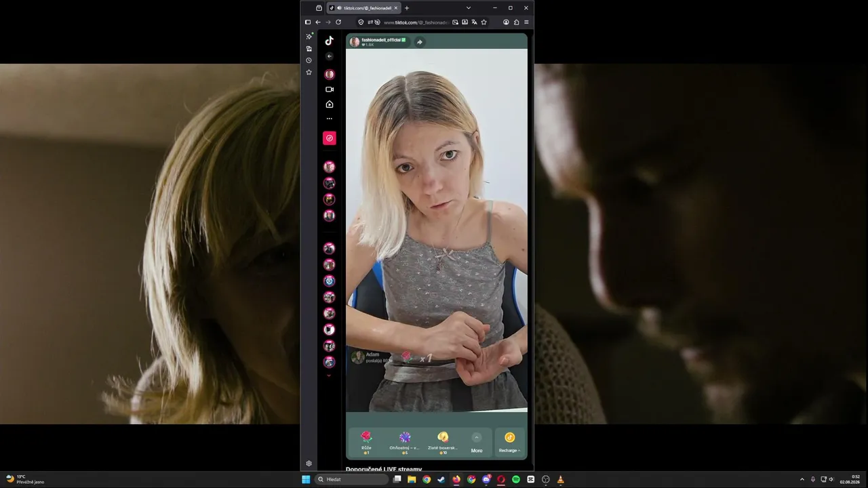Go back with browser back arrow

tap(318, 22)
